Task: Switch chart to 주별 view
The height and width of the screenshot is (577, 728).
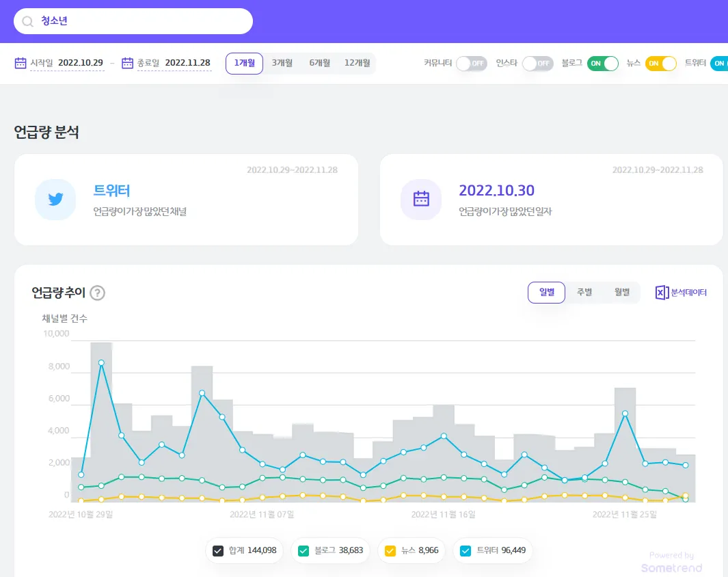Action: click(584, 292)
